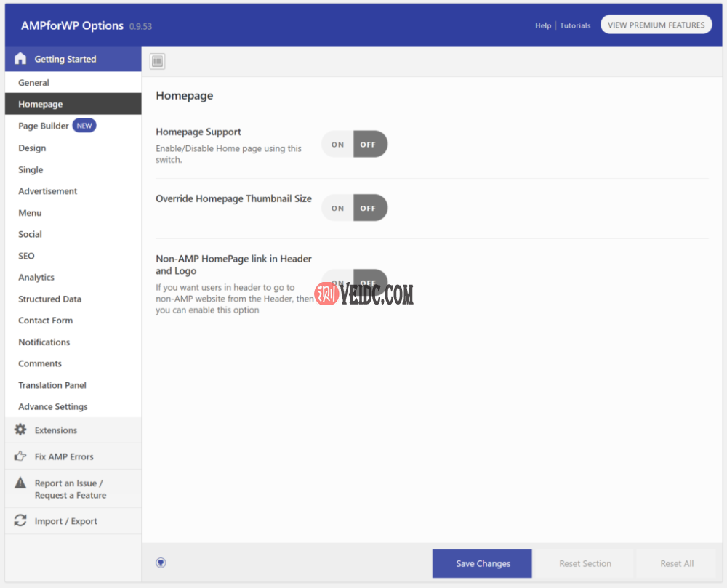Go to Notifications settings

coord(73,342)
